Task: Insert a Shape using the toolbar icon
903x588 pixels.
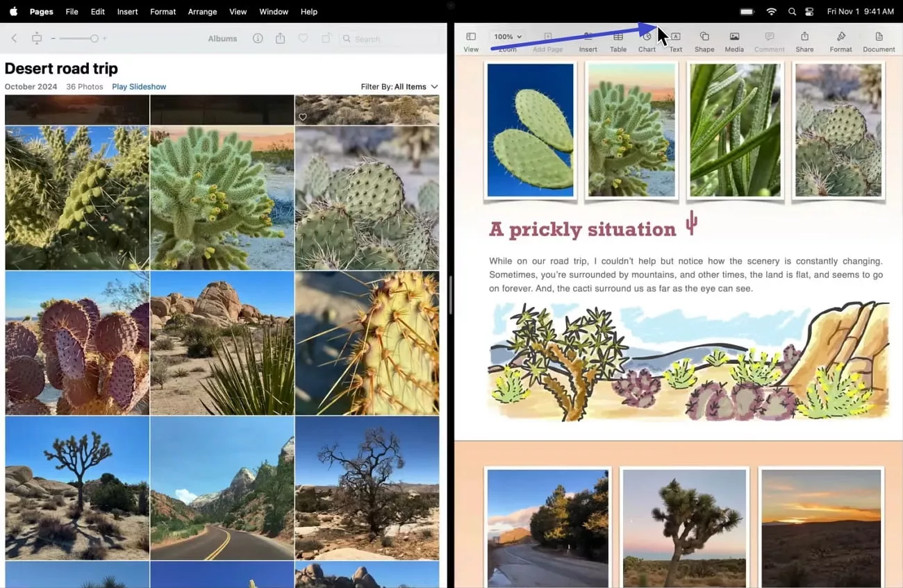Action: pos(704,40)
